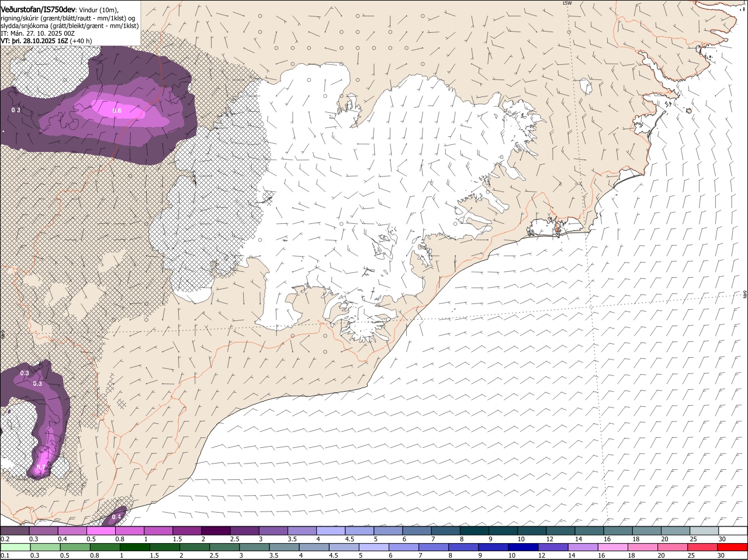The width and height of the screenshot is (748, 560).
Task: Click the 0.3 label left of the 0.6 area
Action: (16, 110)
